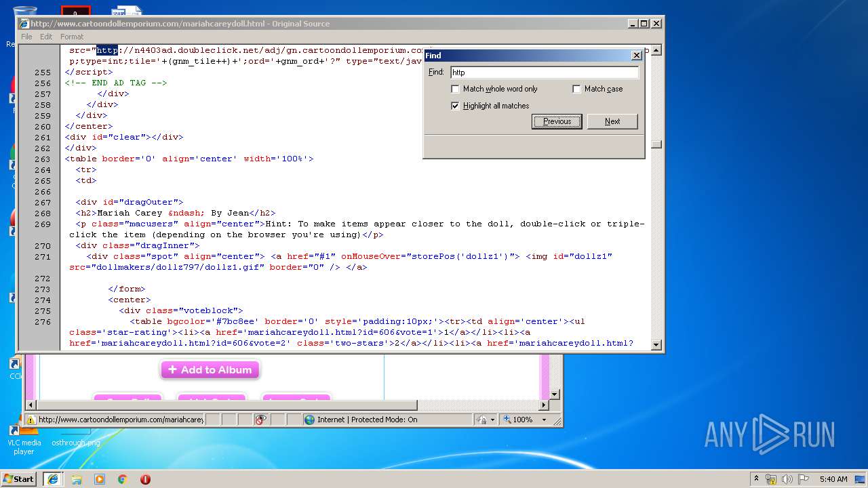Click the Previous button in Find dialog
The width and height of the screenshot is (868, 488).
(x=557, y=121)
